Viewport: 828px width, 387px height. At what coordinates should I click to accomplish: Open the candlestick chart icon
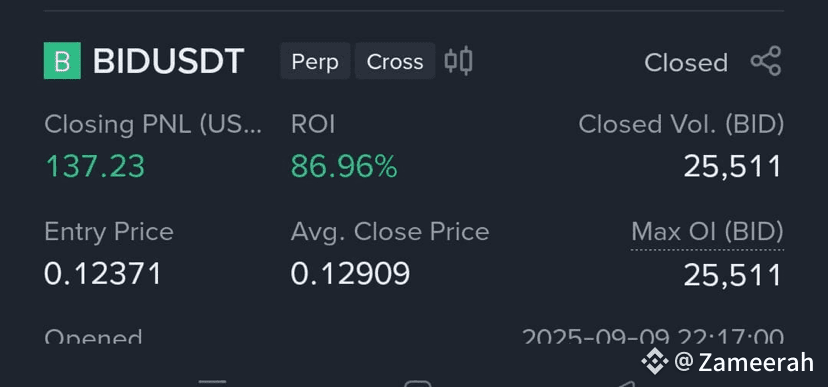click(x=458, y=61)
